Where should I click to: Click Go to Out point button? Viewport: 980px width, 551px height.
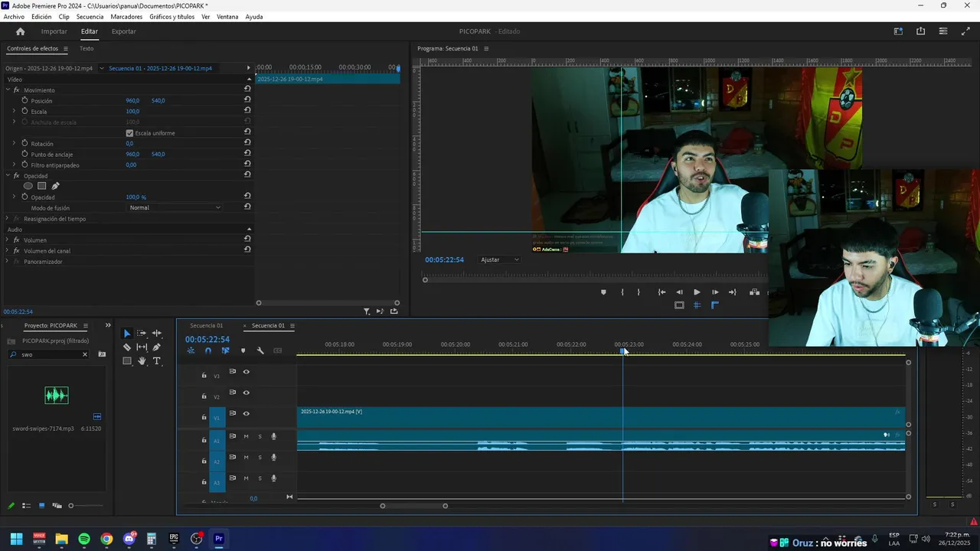point(732,292)
